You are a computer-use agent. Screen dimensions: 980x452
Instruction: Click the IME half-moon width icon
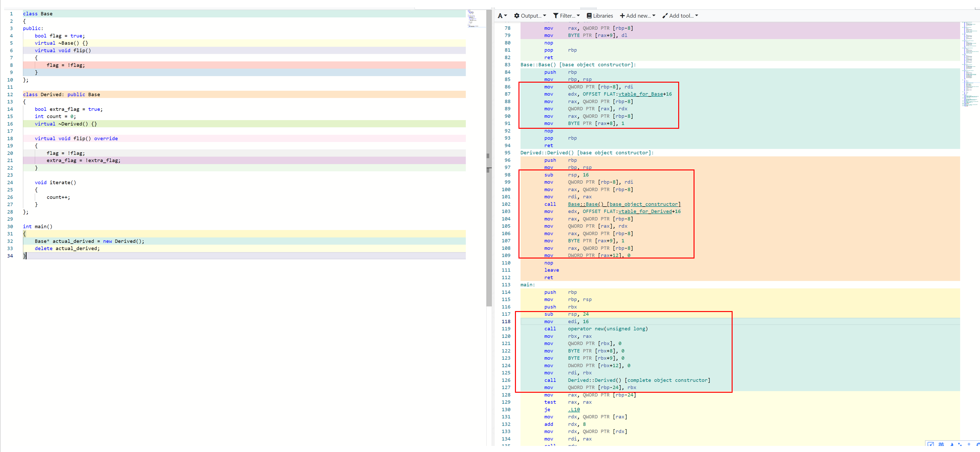(x=952, y=444)
